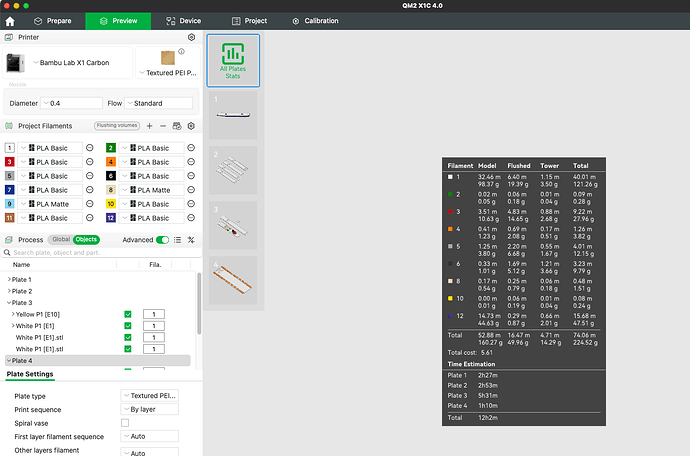Edit filament 3 PLA Basic preset
Image resolution: width=690 pixels, height=456 pixels.
pos(90,162)
